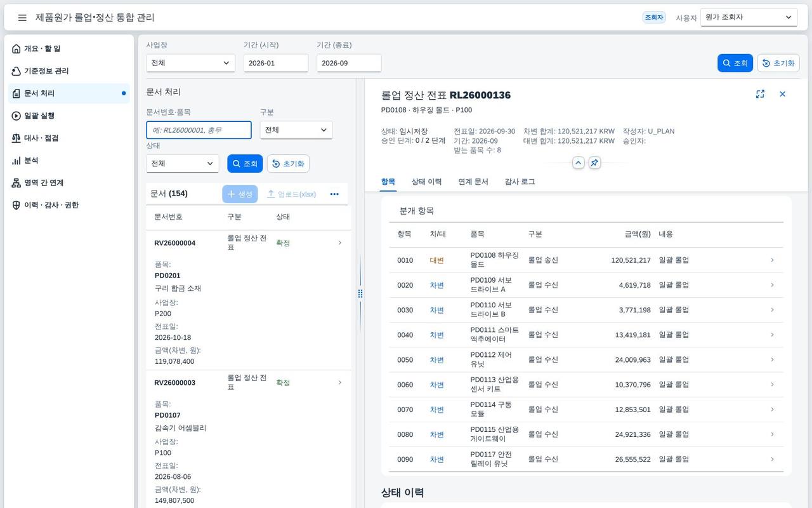Click item name 감속기 어셈블리
The height and width of the screenshot is (508, 812).
click(x=180, y=428)
